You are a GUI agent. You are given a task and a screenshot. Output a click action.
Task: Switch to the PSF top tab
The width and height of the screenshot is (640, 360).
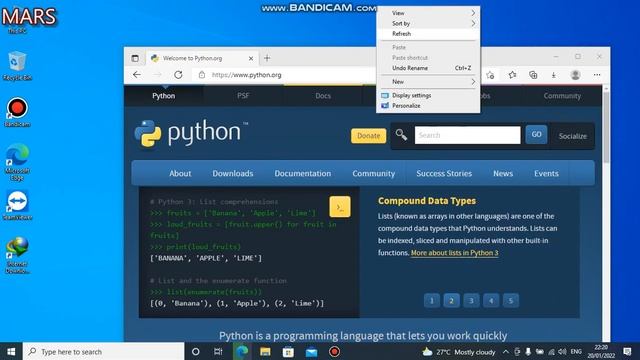pyautogui.click(x=243, y=96)
